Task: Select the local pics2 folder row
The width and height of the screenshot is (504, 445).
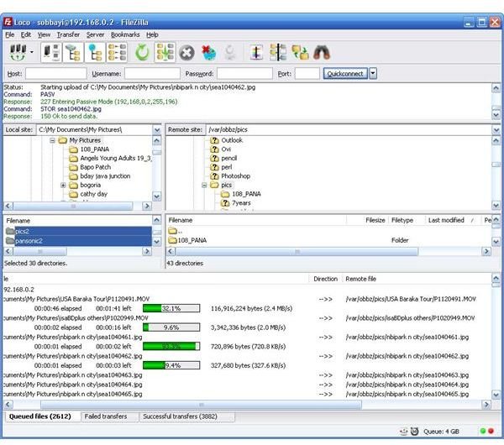Action: pos(77,231)
